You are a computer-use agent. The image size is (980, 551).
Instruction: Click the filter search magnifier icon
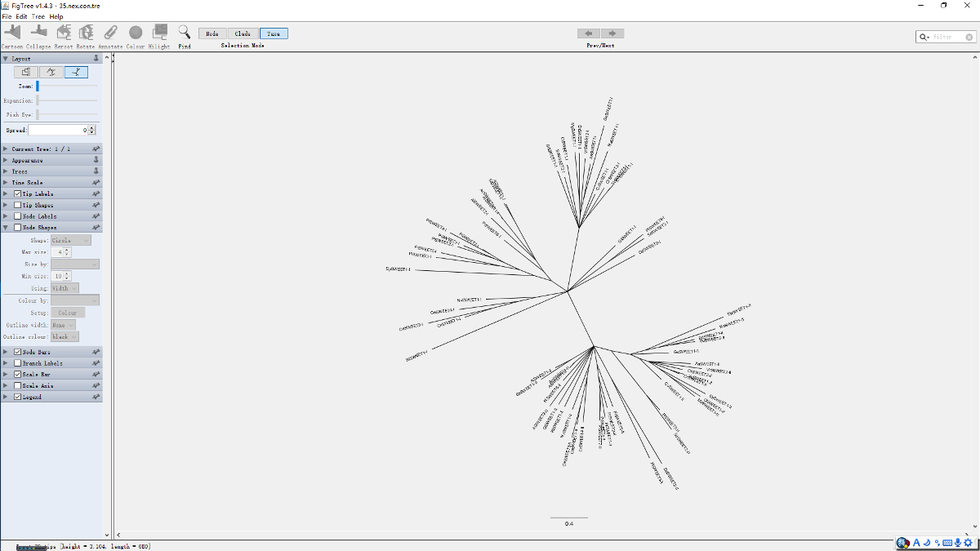tap(924, 37)
